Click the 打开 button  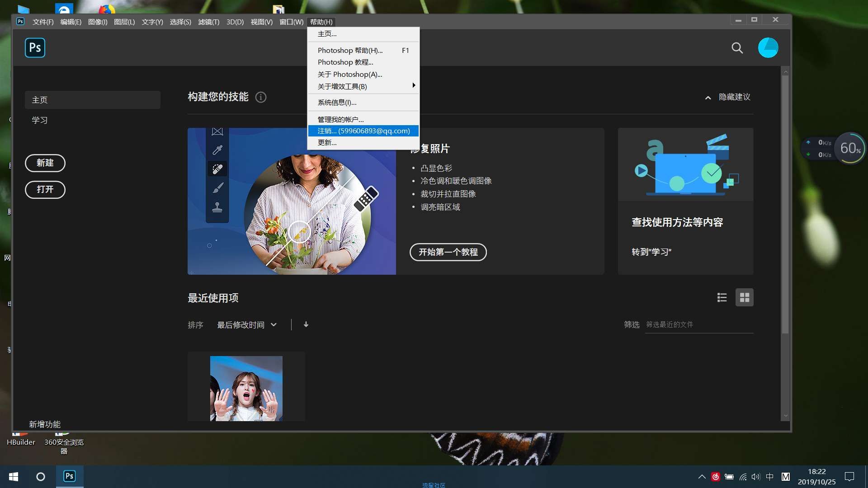click(x=45, y=189)
